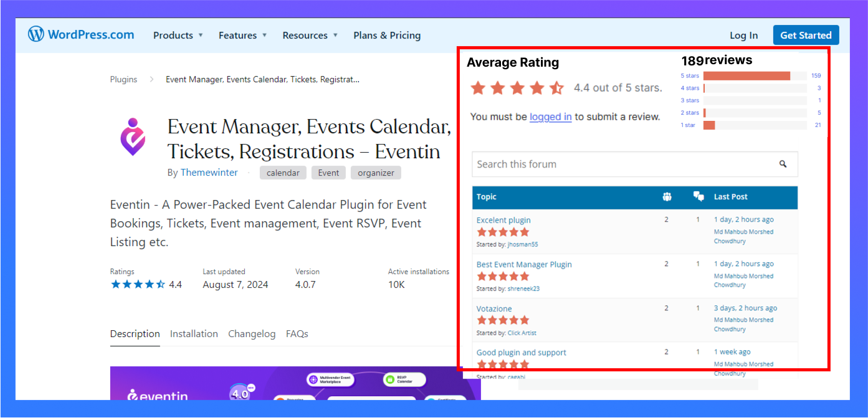Image resolution: width=868 pixels, height=418 pixels.
Task: Open the Themewinter author link
Action: [x=209, y=173]
